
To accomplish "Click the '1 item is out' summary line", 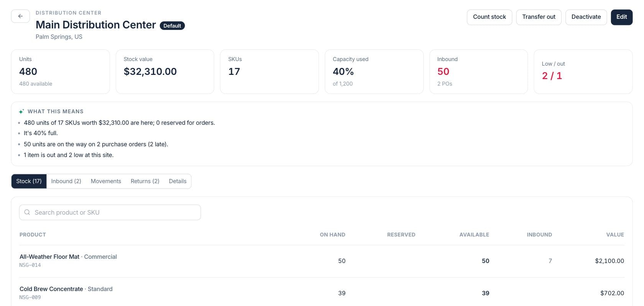I will click(69, 155).
